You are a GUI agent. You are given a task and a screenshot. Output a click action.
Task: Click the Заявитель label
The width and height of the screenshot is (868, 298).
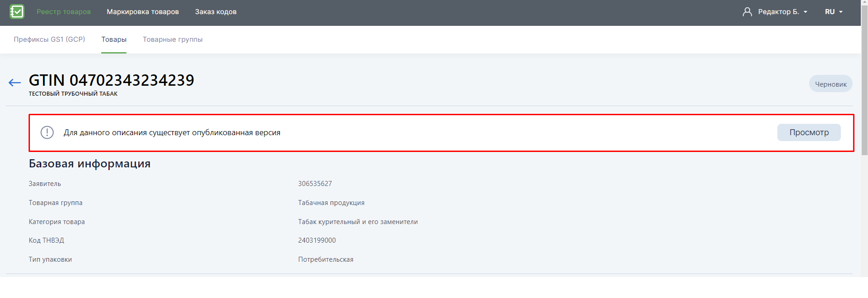click(45, 184)
